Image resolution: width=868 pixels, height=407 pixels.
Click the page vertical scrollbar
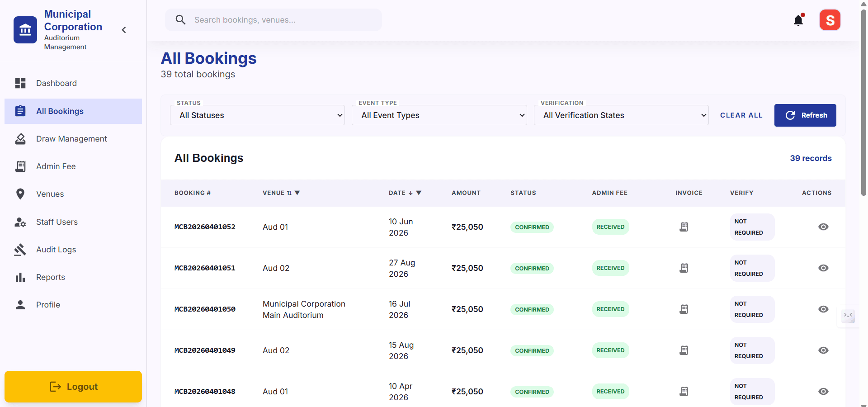(x=863, y=103)
